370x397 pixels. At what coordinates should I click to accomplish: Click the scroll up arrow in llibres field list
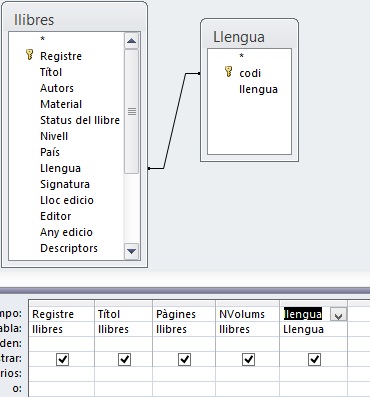pyautogui.click(x=131, y=41)
